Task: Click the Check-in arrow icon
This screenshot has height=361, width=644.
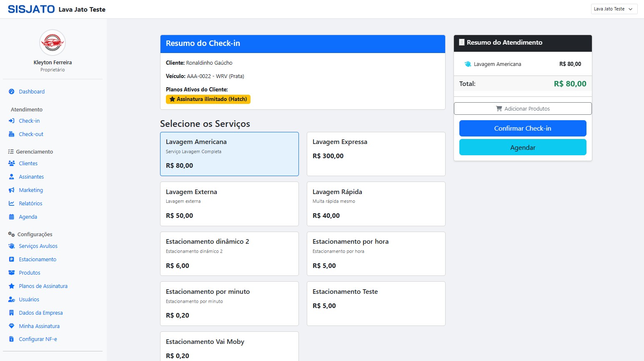Action: 12,121
